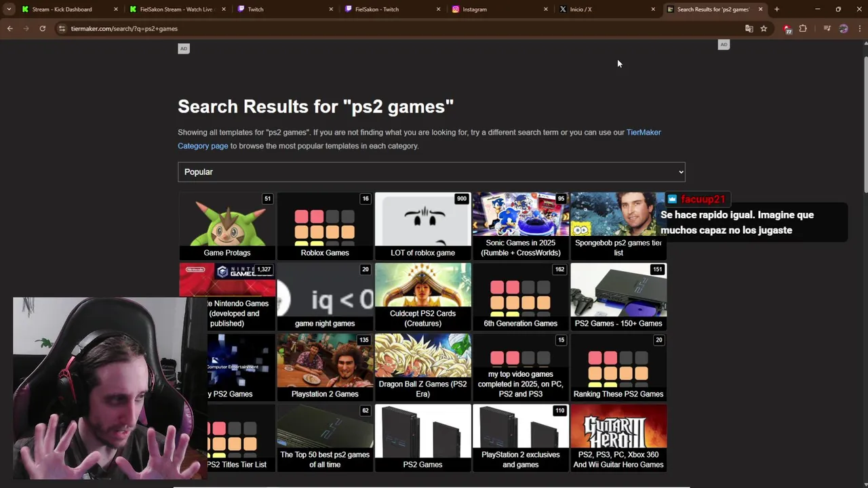Switch to FielSakon Stream - Watch Live tab
The height and width of the screenshot is (488, 868).
(176, 9)
